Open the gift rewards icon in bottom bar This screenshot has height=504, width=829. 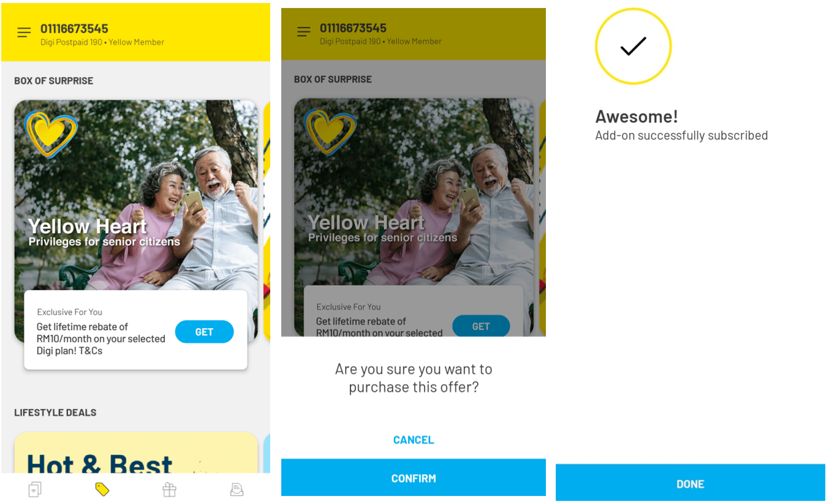[x=169, y=489]
